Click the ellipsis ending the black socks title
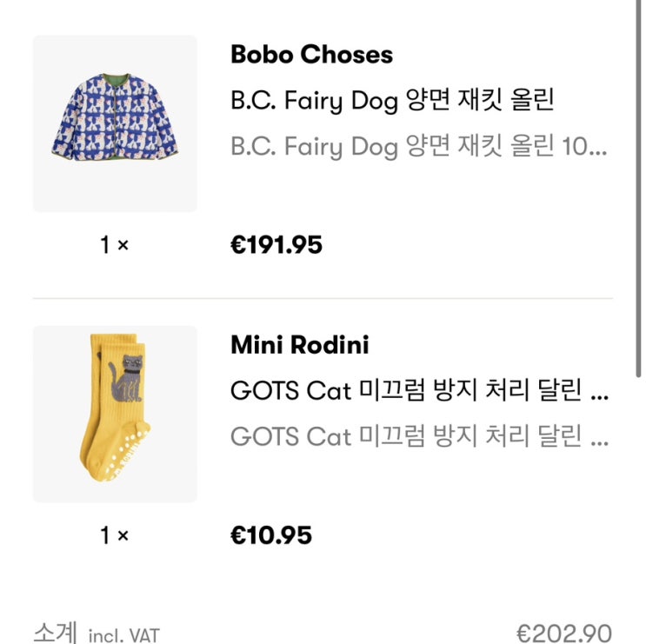 coord(599,393)
